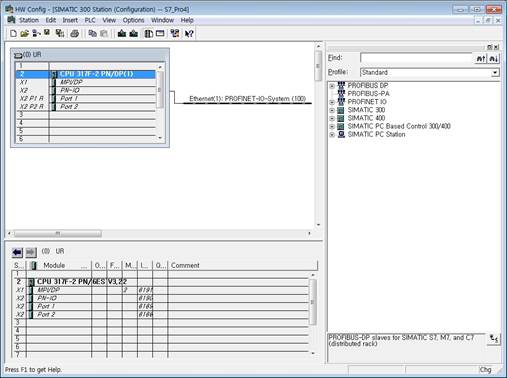The image size is (507, 378).
Task: Expand the SIMATIC 300 tree node
Action: coord(332,110)
